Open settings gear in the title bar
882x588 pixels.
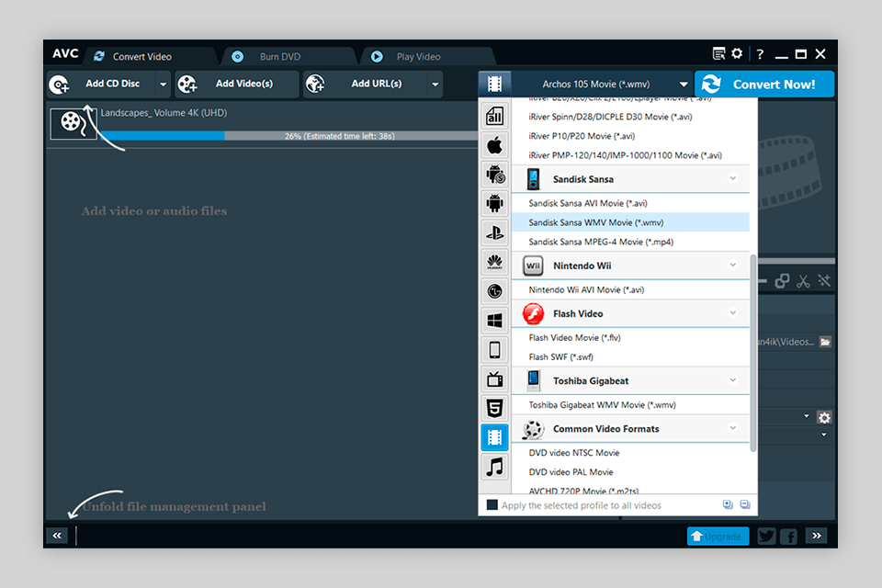737,53
